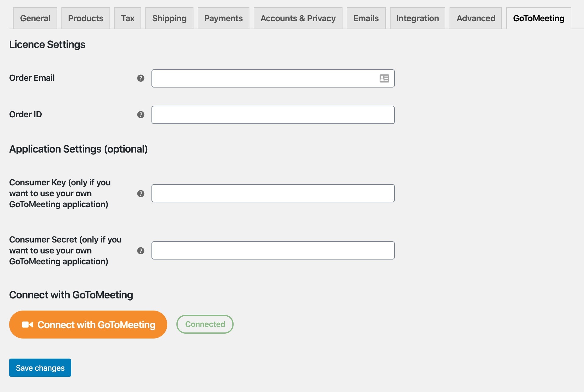The image size is (584, 392).
Task: Select the General tab
Action: (x=35, y=18)
